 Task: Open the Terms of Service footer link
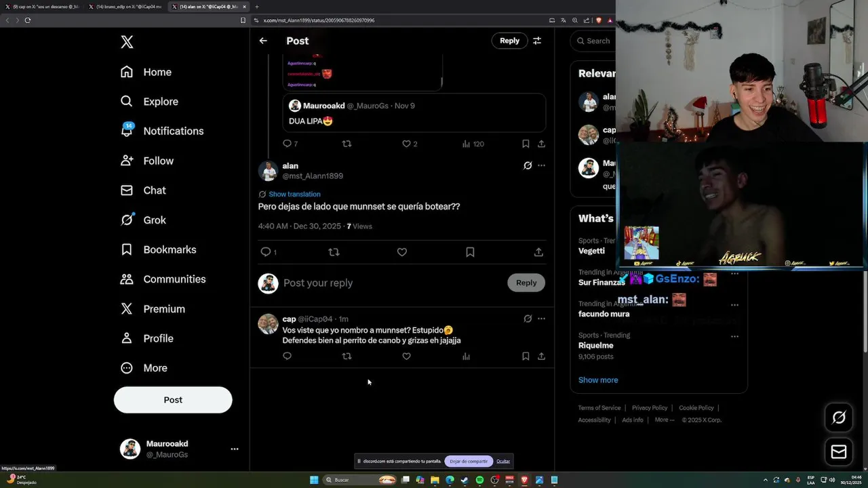(x=599, y=408)
